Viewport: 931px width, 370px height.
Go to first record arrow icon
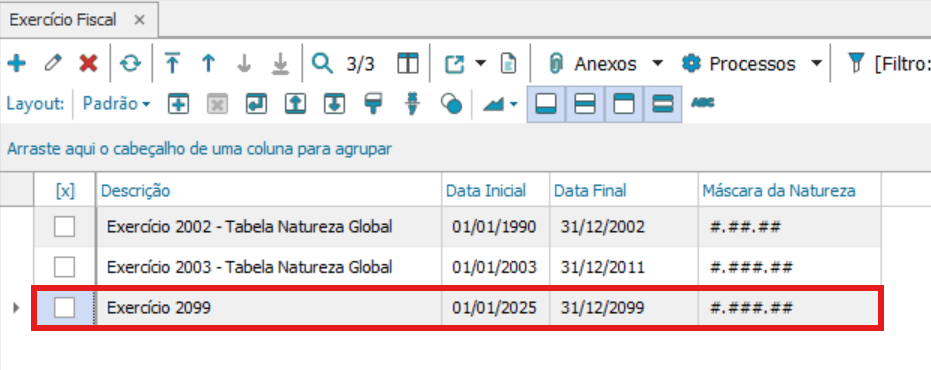(x=172, y=63)
